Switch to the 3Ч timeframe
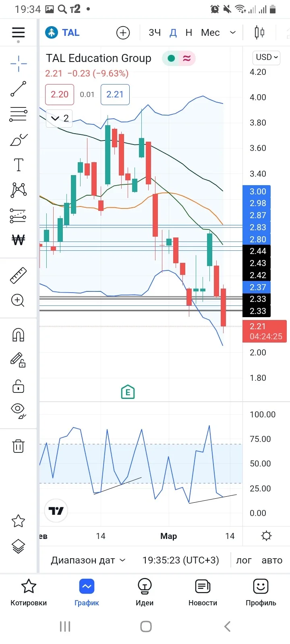Image resolution: width=290 pixels, height=644 pixels. (x=155, y=33)
